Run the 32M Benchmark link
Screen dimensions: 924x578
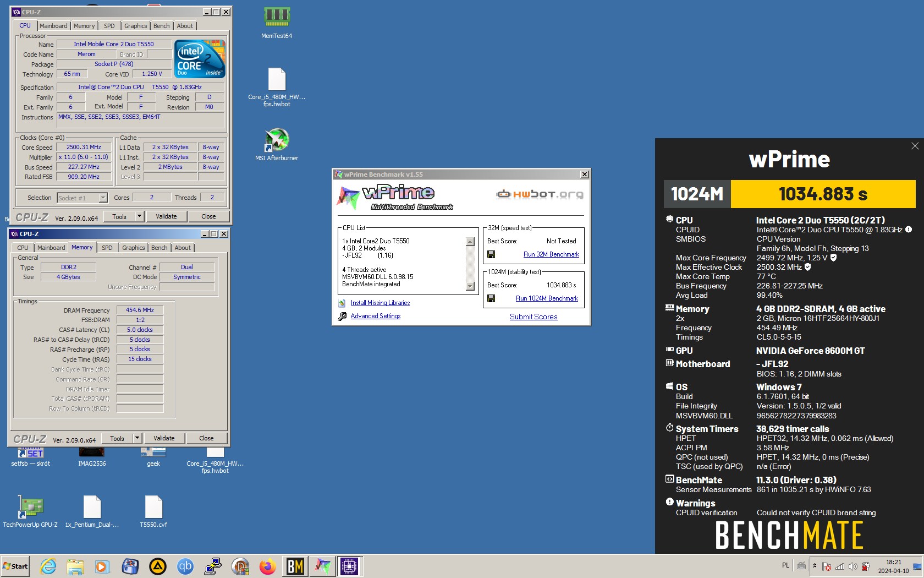point(551,254)
